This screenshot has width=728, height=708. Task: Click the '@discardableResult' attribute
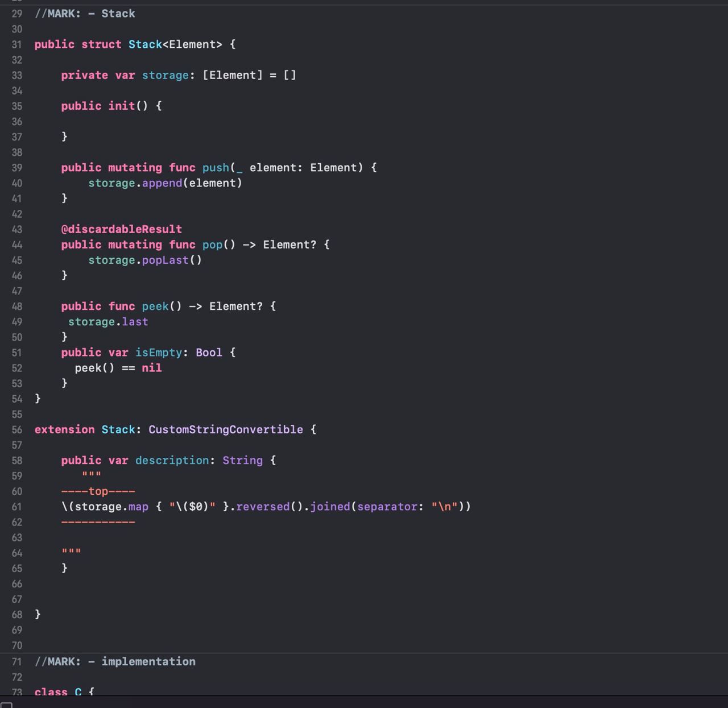(122, 229)
